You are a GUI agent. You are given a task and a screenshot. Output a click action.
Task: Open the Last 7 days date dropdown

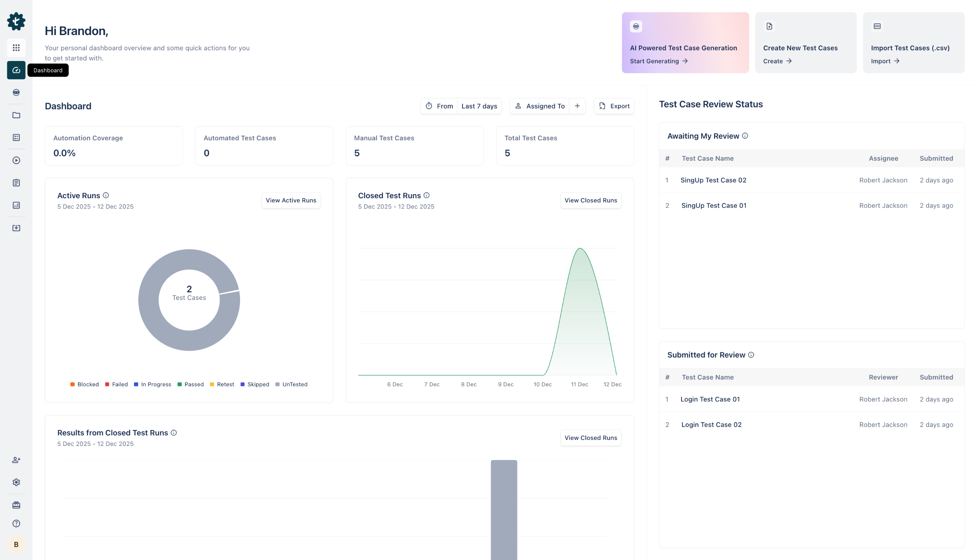(x=479, y=106)
